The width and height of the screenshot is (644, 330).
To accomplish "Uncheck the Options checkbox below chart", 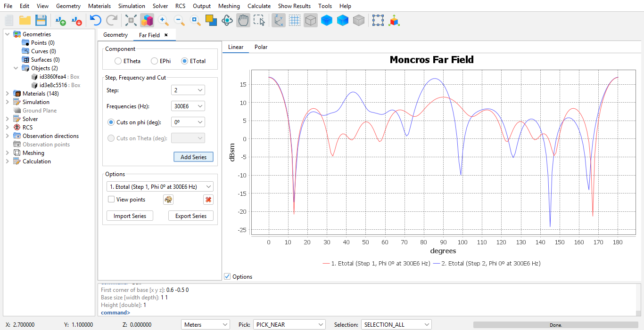I will 228,277.
